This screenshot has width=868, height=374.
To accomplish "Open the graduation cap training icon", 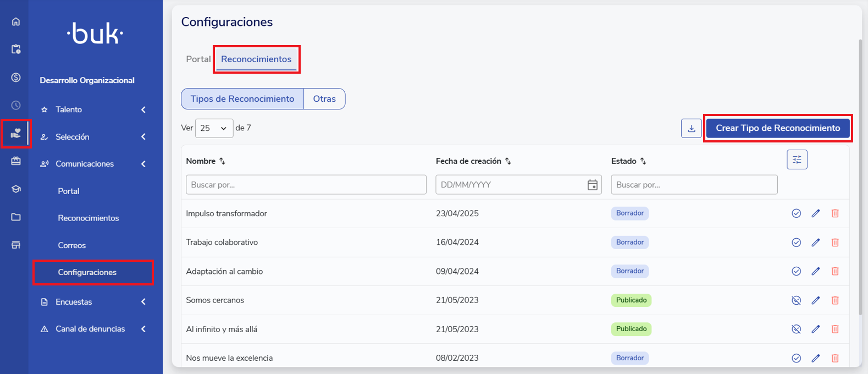I will [x=16, y=189].
